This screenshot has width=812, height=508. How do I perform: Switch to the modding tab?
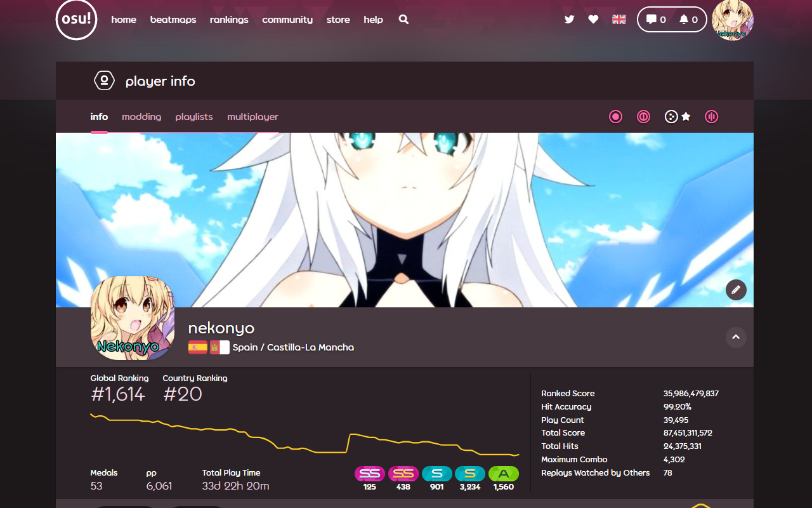point(141,117)
